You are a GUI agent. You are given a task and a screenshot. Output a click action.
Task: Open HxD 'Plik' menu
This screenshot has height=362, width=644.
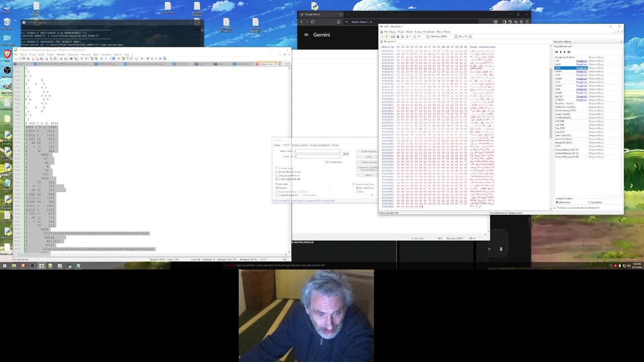click(386, 32)
